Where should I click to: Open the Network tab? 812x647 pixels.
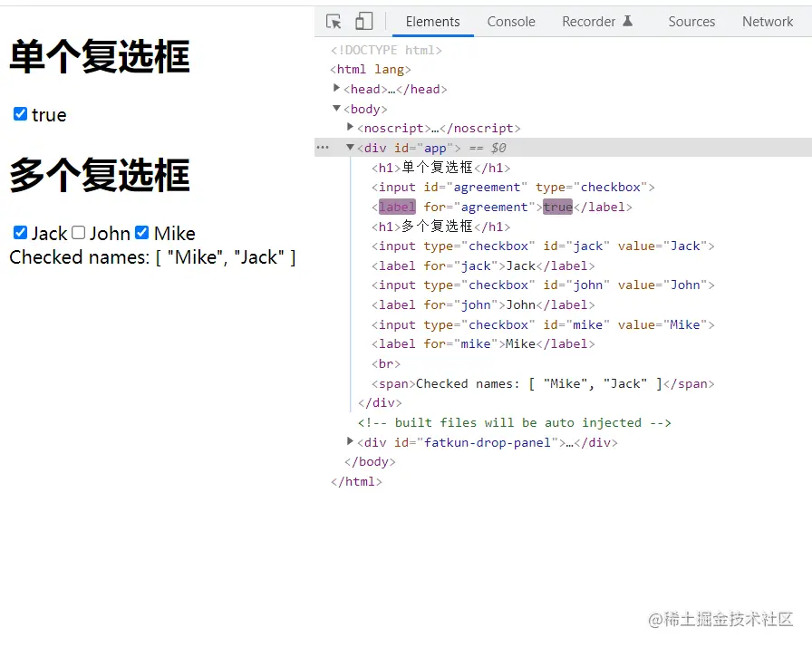tap(767, 22)
